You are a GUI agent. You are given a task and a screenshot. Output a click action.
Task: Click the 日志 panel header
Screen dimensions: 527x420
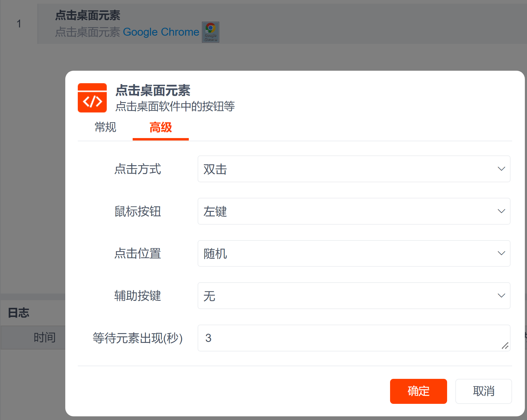pos(19,313)
